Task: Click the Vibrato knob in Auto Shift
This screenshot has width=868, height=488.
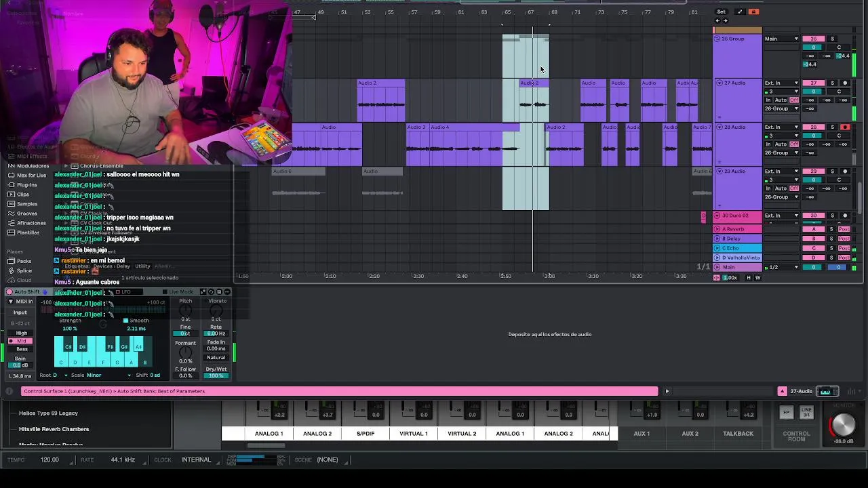Action: point(216,310)
